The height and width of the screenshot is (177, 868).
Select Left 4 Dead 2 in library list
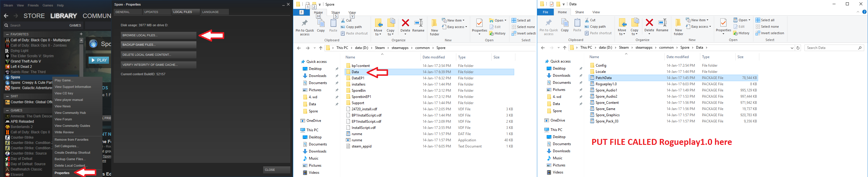click(x=21, y=67)
